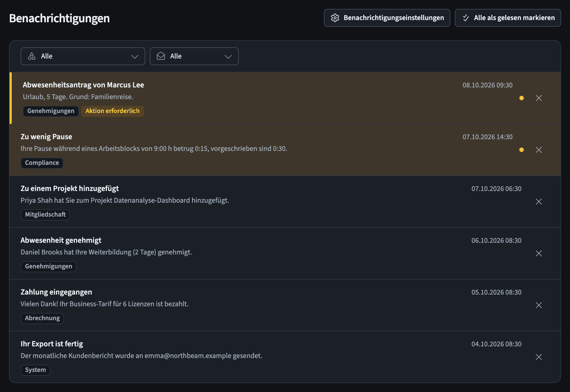The width and height of the screenshot is (570, 392).
Task: Click text about Business-Tarif für 6 Lizenzen
Action: pos(104,304)
